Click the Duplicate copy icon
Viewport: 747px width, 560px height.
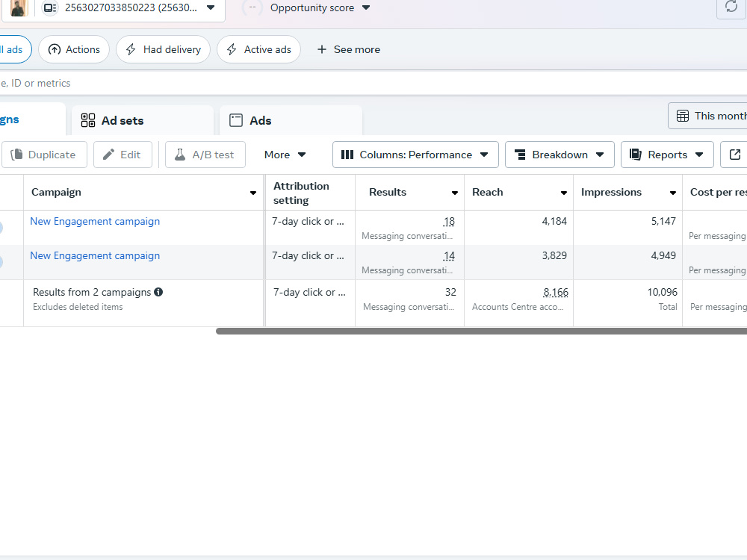pos(16,155)
